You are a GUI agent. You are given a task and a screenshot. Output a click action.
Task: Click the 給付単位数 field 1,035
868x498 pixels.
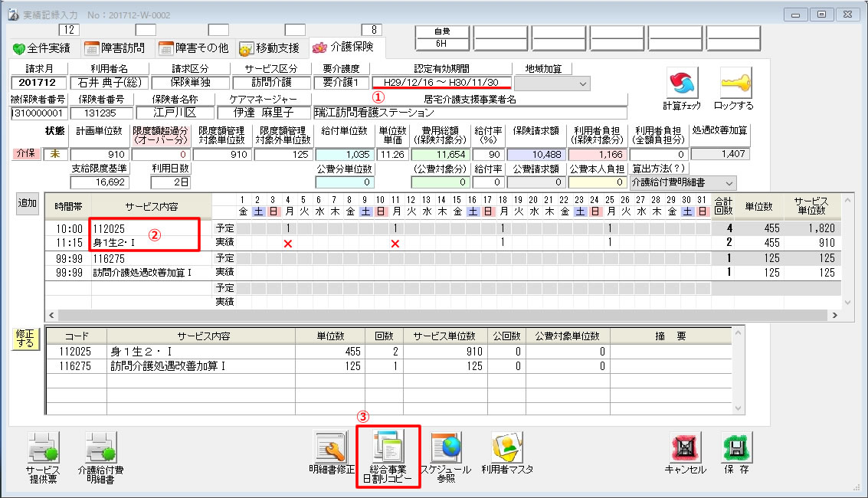coord(344,155)
